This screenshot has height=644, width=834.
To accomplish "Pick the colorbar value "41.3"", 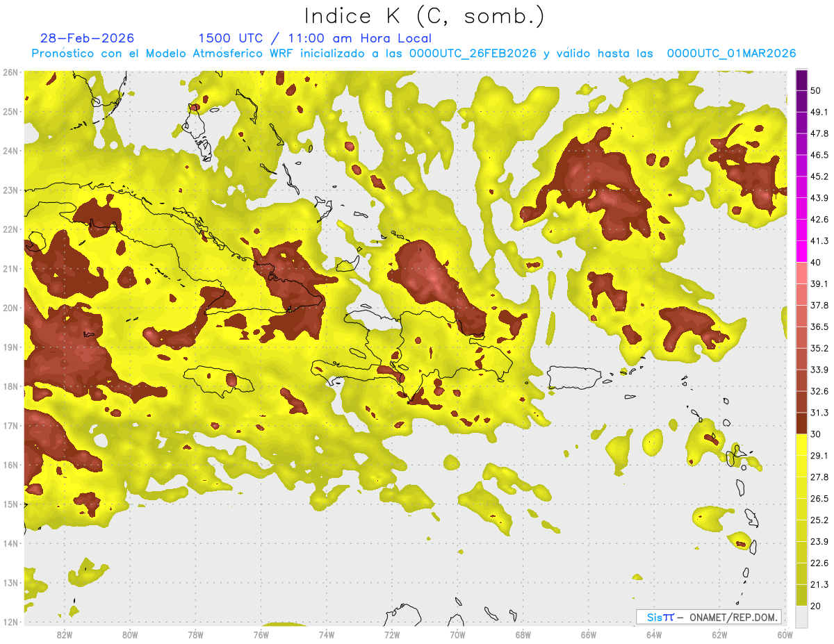I will (819, 241).
